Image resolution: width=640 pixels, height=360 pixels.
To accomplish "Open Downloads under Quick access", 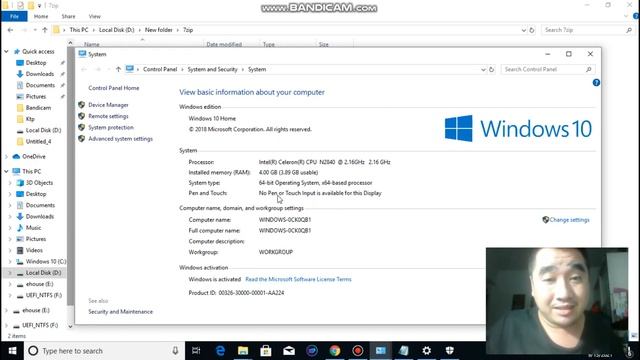I will click(x=40, y=74).
